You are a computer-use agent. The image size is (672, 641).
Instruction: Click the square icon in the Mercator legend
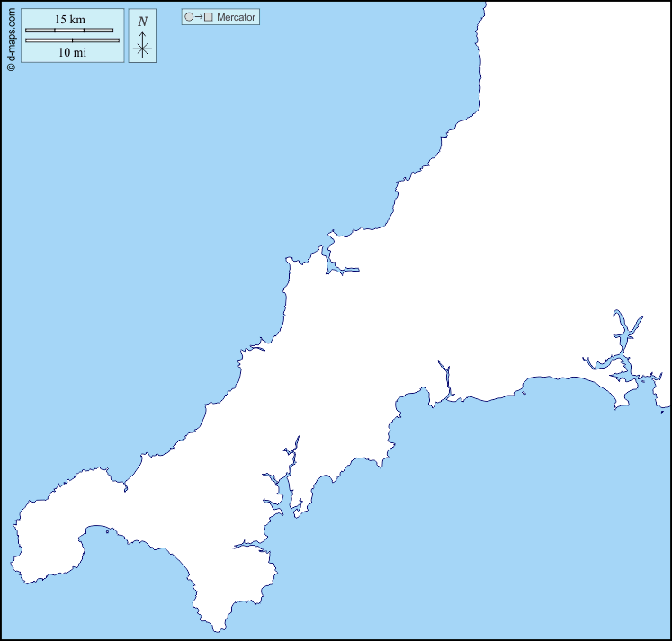click(x=209, y=17)
